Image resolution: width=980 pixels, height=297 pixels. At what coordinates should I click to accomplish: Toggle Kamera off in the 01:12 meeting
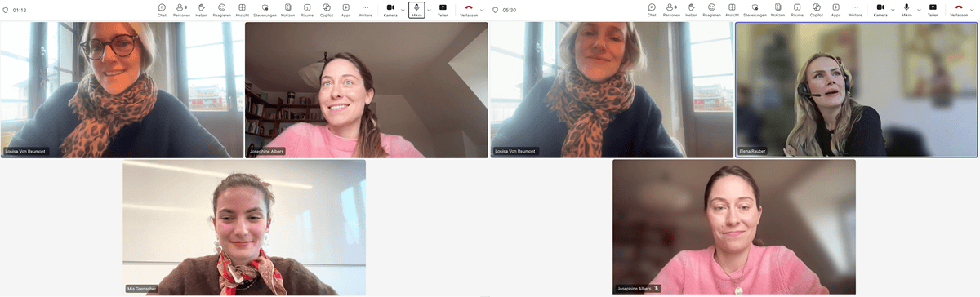tap(390, 10)
